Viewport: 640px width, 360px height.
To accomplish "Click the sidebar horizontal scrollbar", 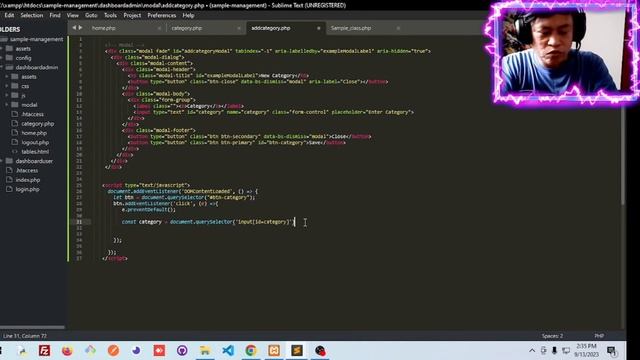I will click(32, 327).
